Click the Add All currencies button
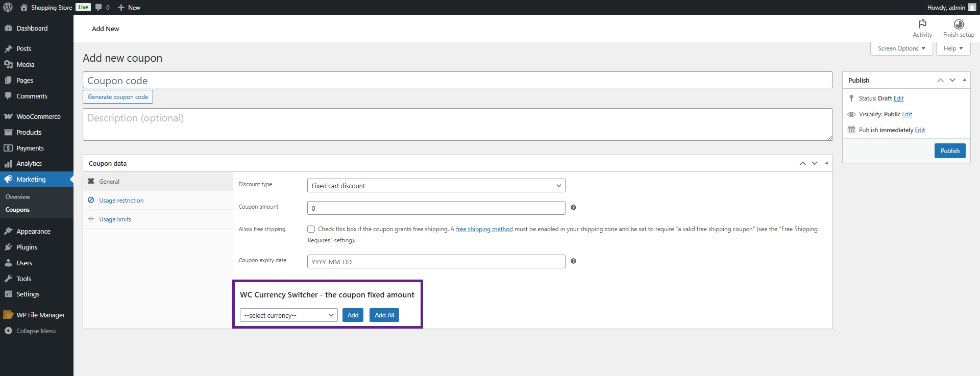The width and height of the screenshot is (980, 376). tap(384, 315)
